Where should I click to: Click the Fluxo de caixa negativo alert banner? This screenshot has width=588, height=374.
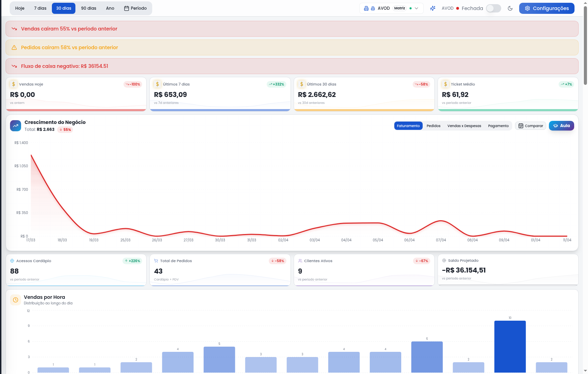[292, 66]
